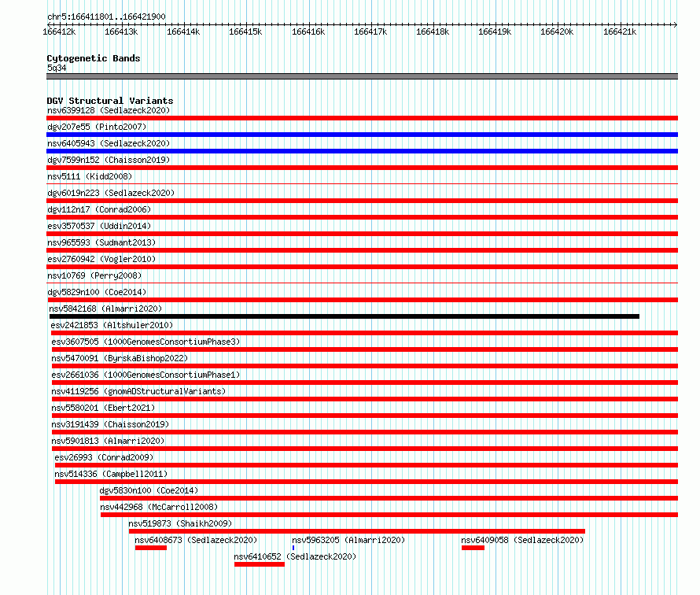Click the 166412k ruler tick label
Image resolution: width=700 pixels, height=595 pixels.
click(x=59, y=31)
